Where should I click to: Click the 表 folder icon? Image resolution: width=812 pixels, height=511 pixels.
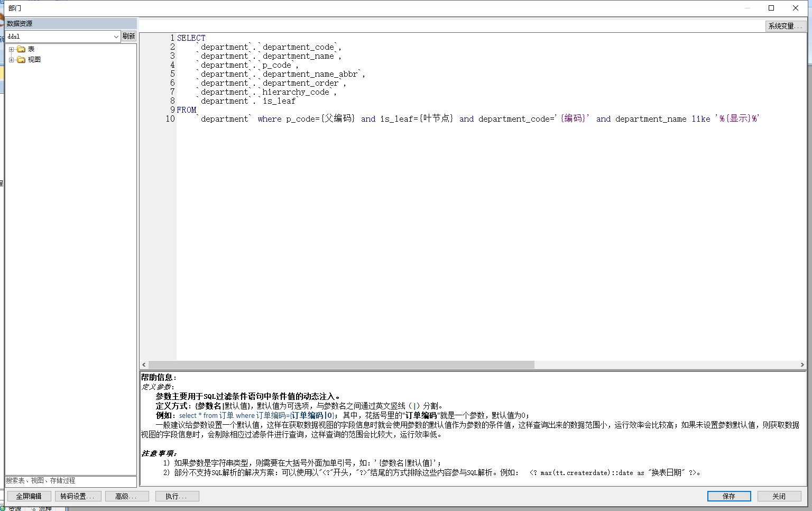coord(21,49)
